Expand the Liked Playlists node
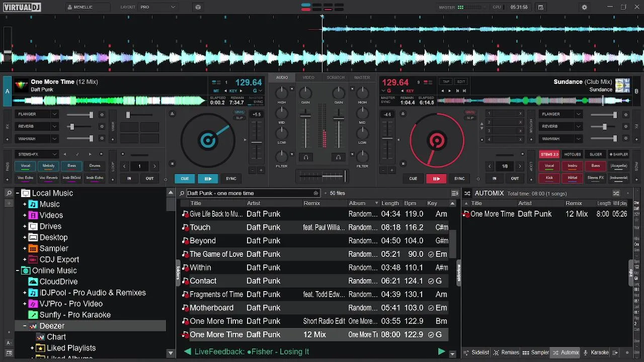 (x=32, y=348)
